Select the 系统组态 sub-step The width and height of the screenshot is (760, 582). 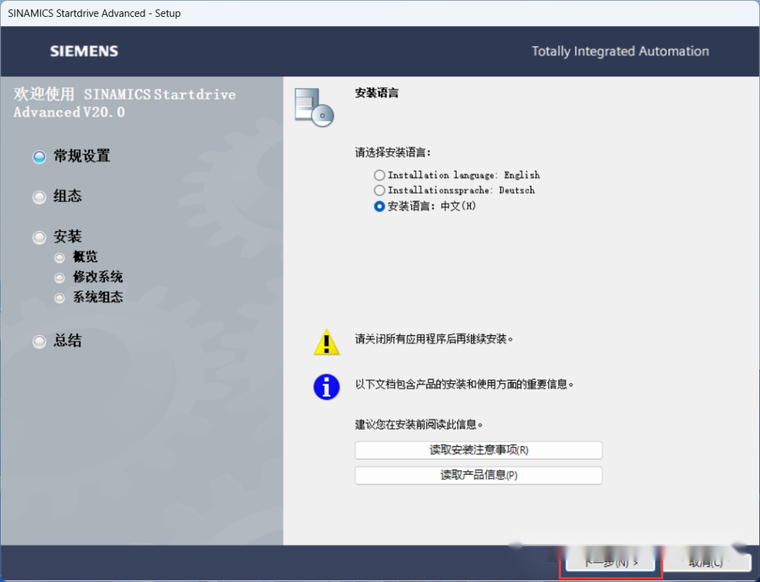click(97, 297)
